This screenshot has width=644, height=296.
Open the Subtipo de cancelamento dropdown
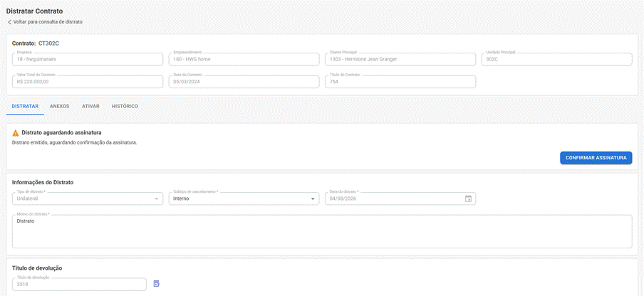[x=244, y=199]
